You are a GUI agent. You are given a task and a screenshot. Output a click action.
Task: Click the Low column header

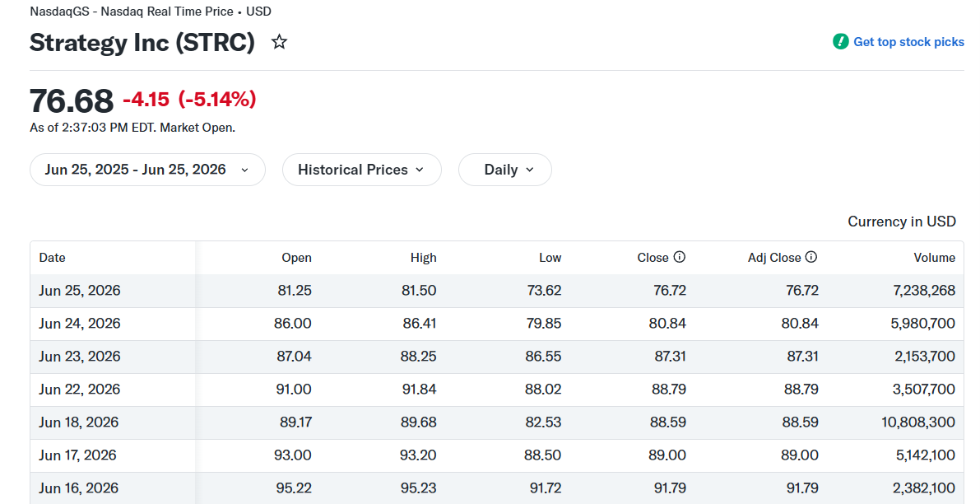(550, 258)
